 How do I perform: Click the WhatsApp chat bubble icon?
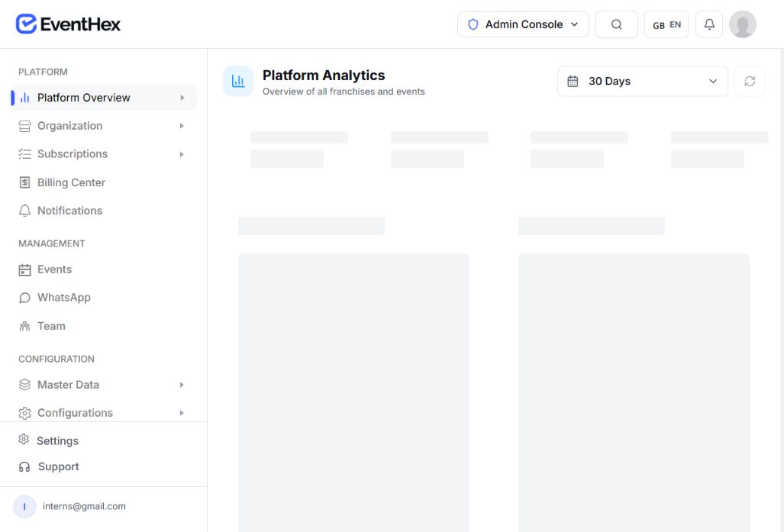point(24,298)
